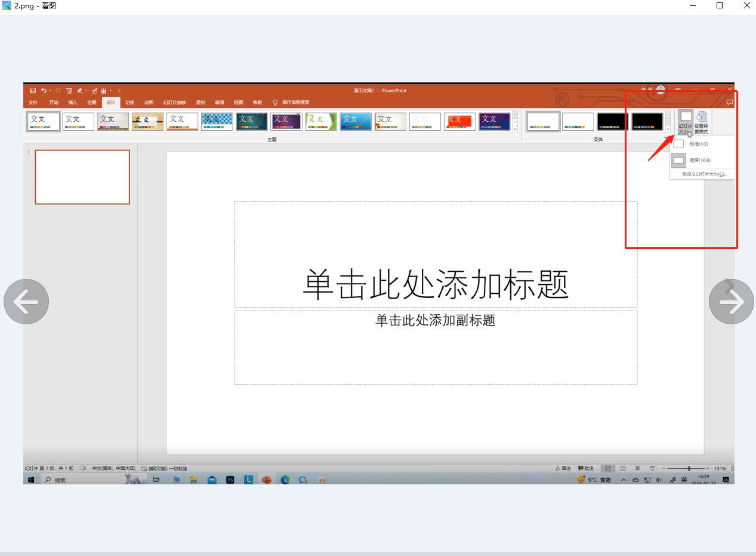756x556 pixels.
Task: Select slide 1 thumbnail in the slide panel
Action: [82, 177]
